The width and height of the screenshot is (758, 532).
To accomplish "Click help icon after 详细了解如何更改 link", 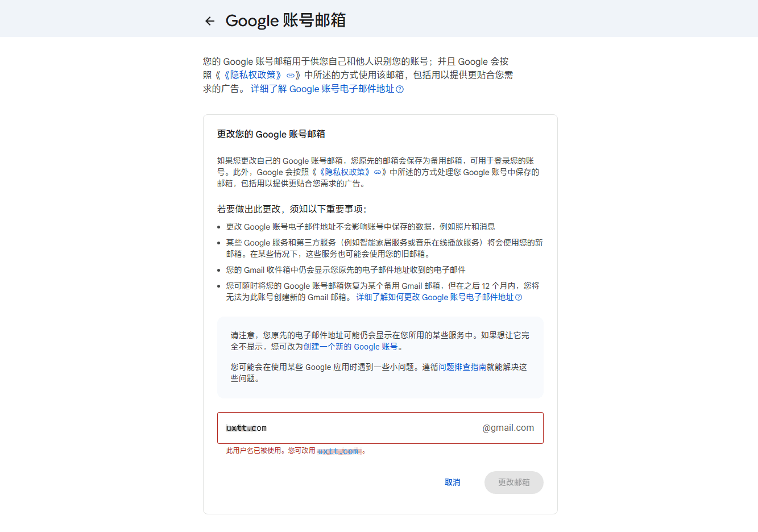I will (x=519, y=297).
